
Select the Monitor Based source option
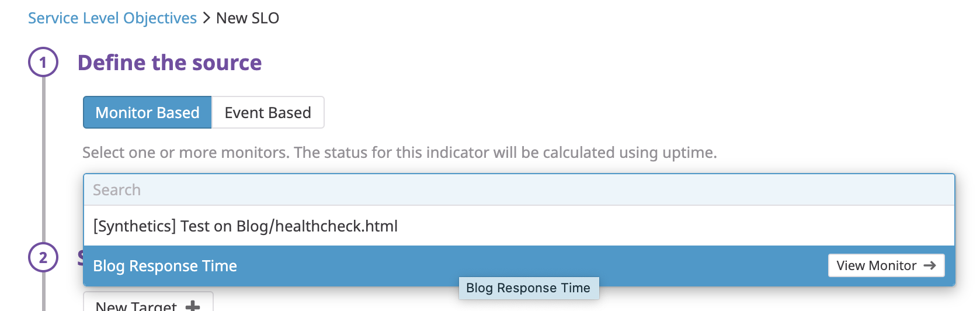[x=147, y=112]
